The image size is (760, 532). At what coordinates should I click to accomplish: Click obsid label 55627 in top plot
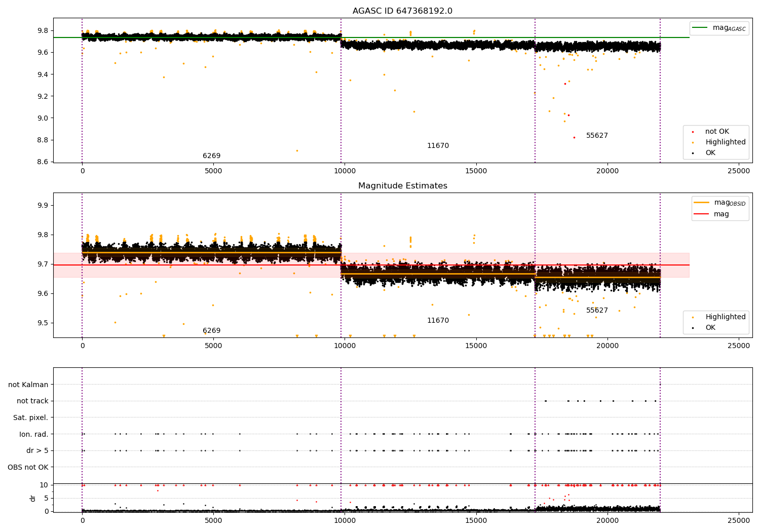597,136
